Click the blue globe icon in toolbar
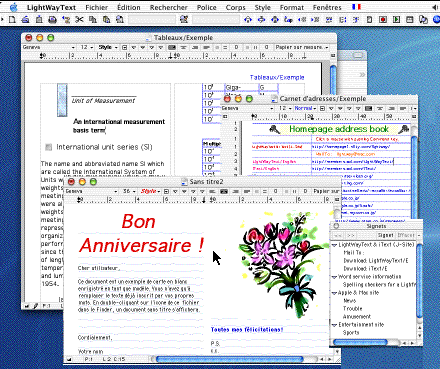 coord(437,20)
